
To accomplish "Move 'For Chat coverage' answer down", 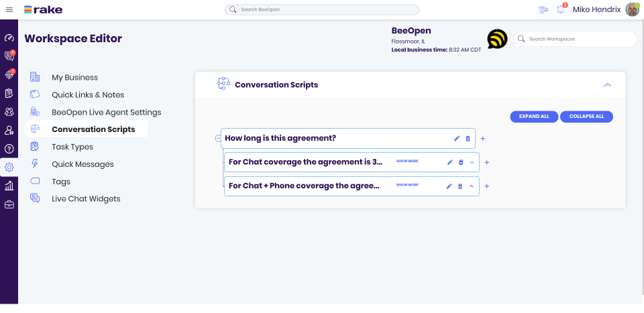I will [x=472, y=162].
